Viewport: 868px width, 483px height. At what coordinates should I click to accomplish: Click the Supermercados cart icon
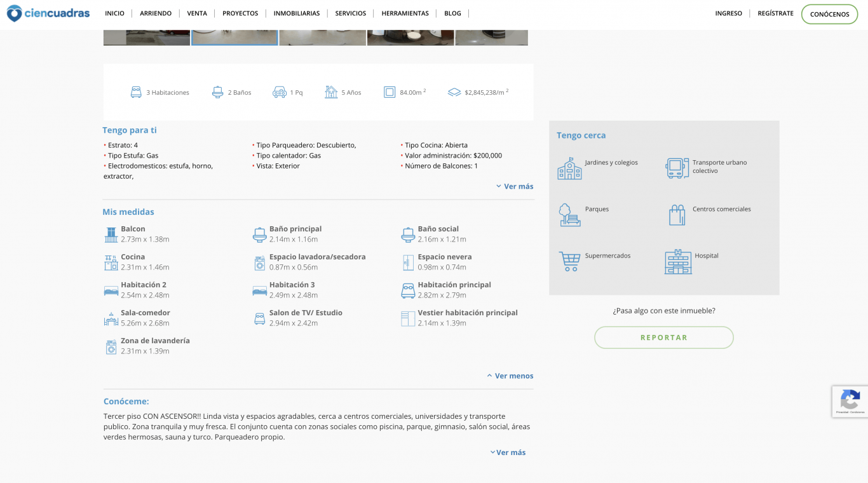pos(569,261)
